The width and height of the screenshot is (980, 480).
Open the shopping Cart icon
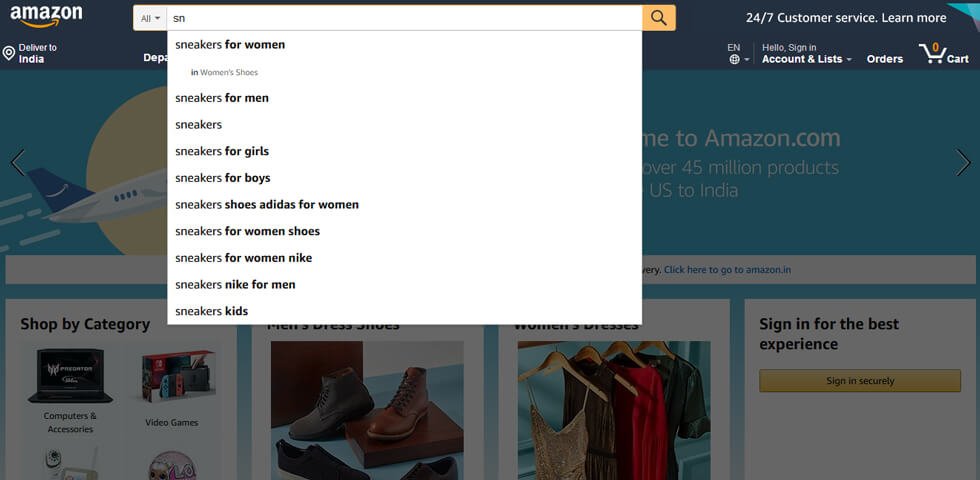tap(943, 54)
